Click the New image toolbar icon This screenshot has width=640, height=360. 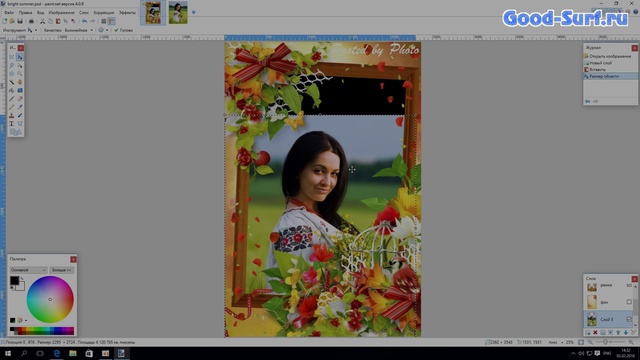(5, 21)
